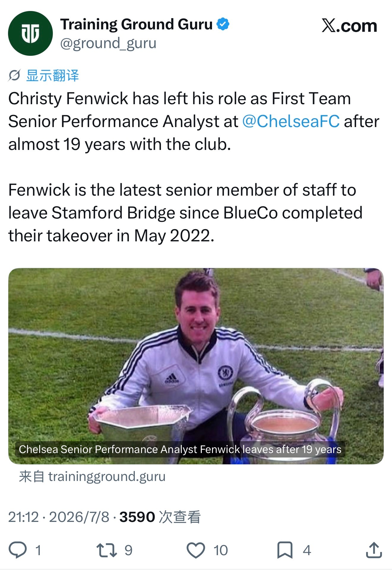Open the share upload icon

click(x=374, y=550)
